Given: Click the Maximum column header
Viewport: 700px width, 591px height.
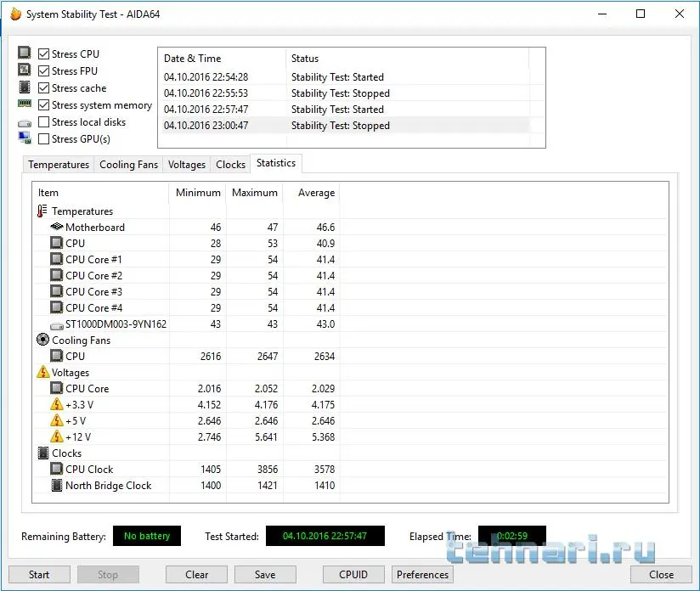Looking at the screenshot, I should (255, 193).
